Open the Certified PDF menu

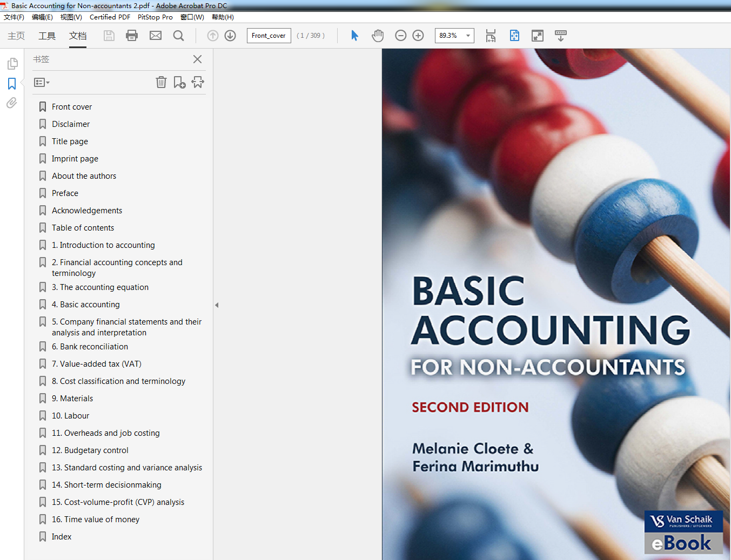(x=110, y=17)
